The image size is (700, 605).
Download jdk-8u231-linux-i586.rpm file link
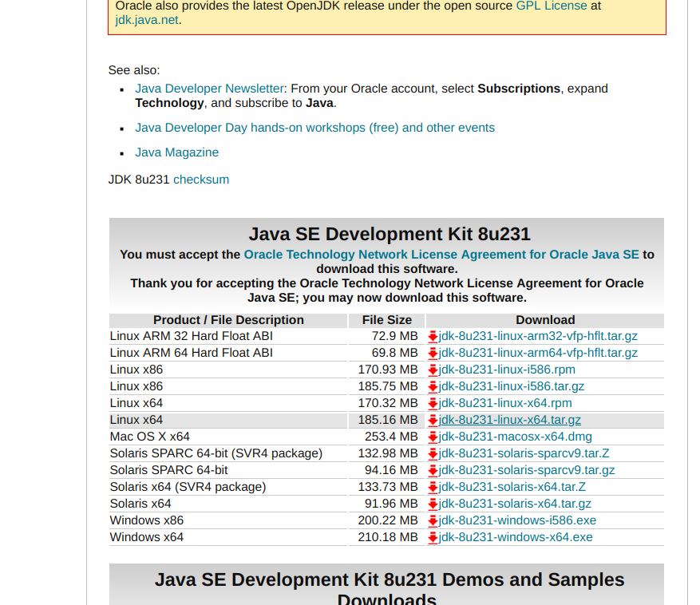(x=507, y=370)
